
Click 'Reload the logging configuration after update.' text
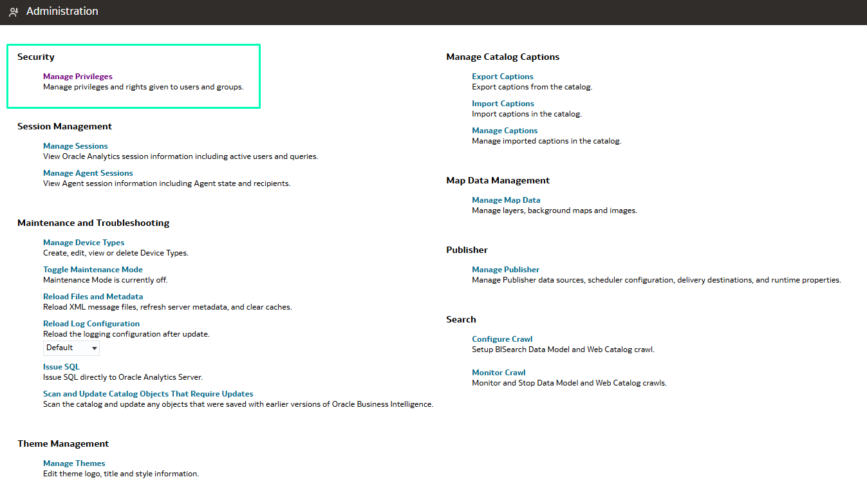[x=126, y=334]
